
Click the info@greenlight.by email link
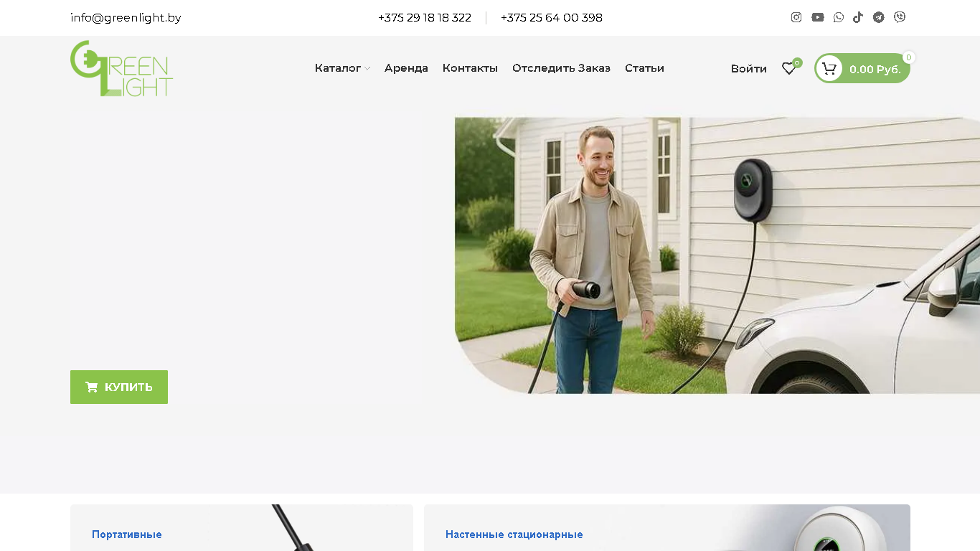126,18
